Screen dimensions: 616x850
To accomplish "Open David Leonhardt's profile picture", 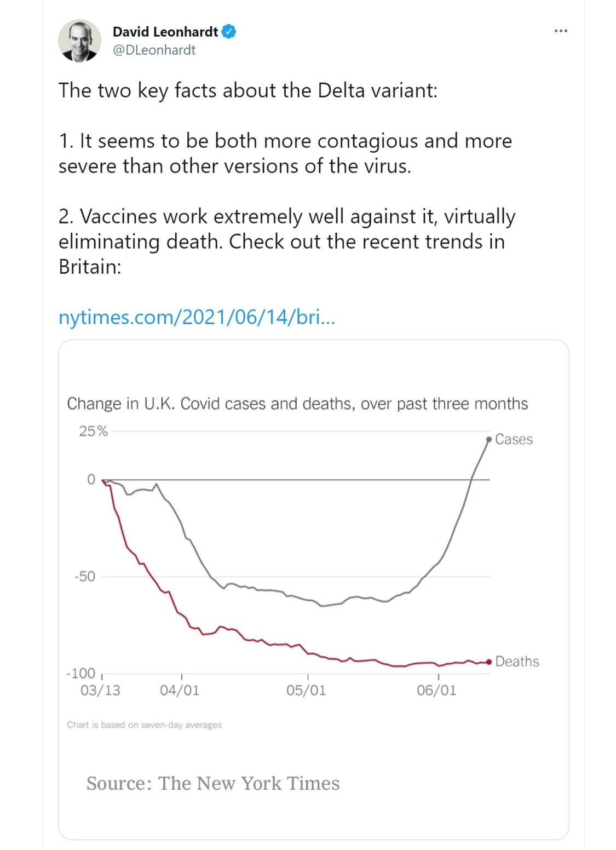I will coord(80,41).
